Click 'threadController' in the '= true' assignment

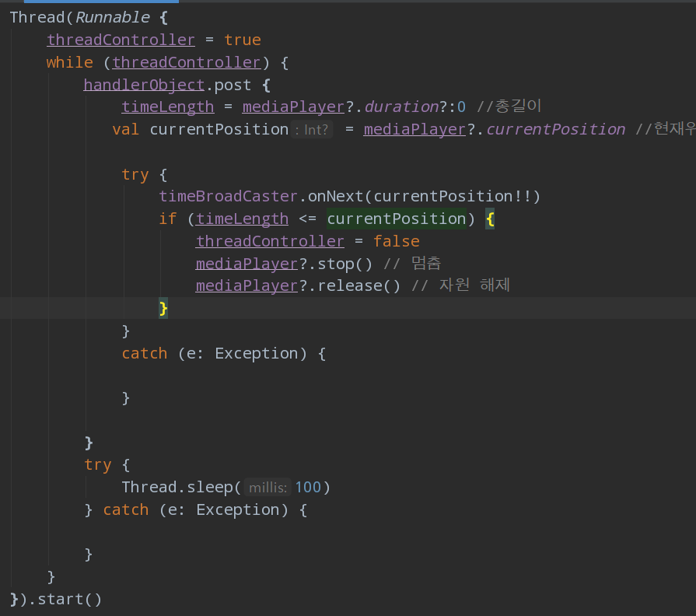click(x=121, y=40)
